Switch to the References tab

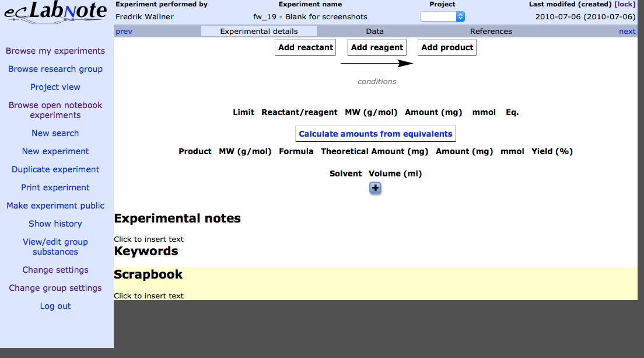click(x=491, y=31)
